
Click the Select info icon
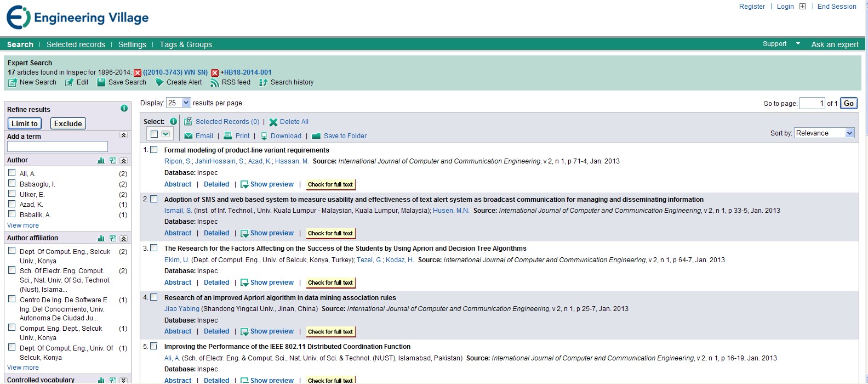[x=174, y=121]
